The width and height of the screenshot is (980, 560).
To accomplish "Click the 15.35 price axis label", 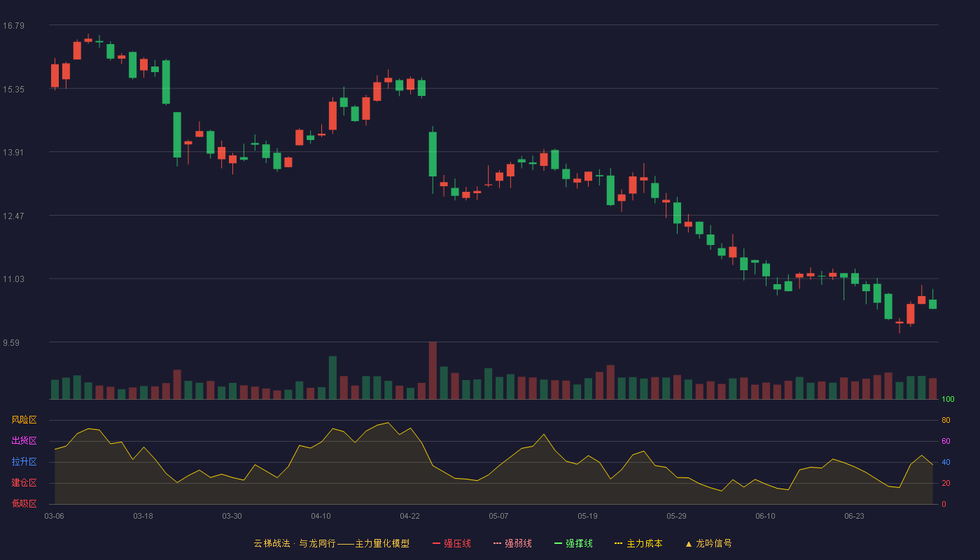I will [13, 90].
